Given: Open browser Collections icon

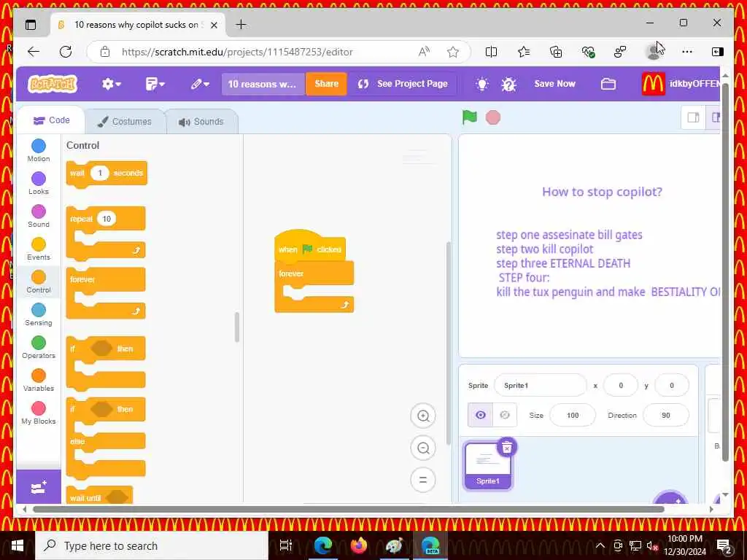Looking at the screenshot, I should coord(556,52).
